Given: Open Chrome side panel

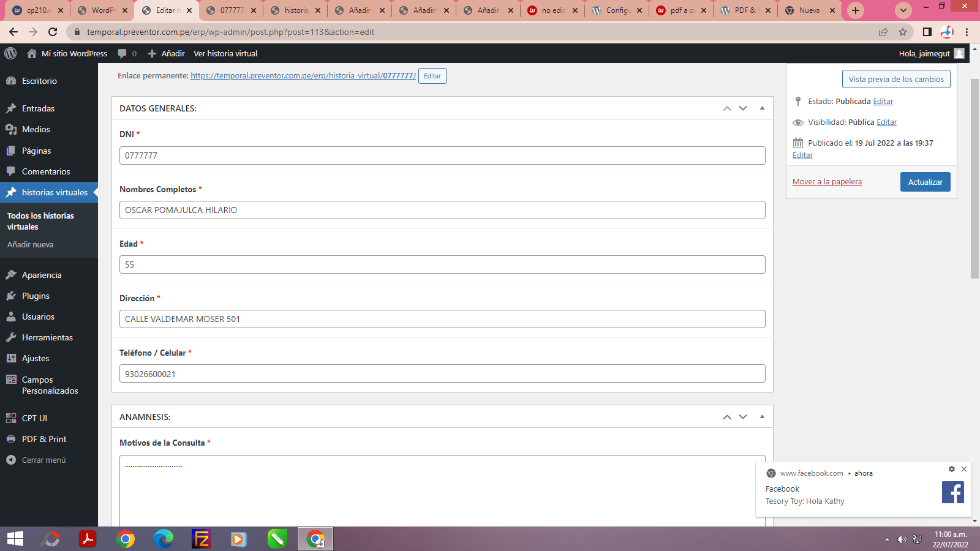Looking at the screenshot, I should point(927,32).
